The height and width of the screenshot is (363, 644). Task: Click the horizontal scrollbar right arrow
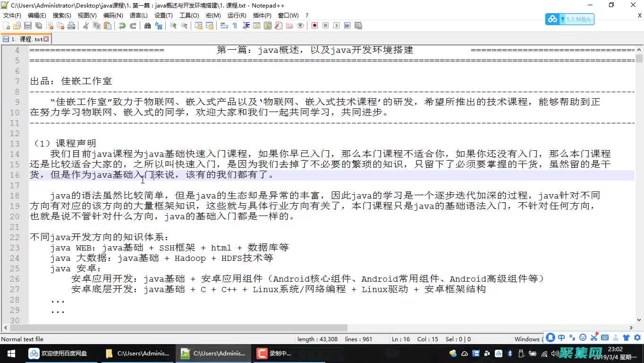click(631, 328)
